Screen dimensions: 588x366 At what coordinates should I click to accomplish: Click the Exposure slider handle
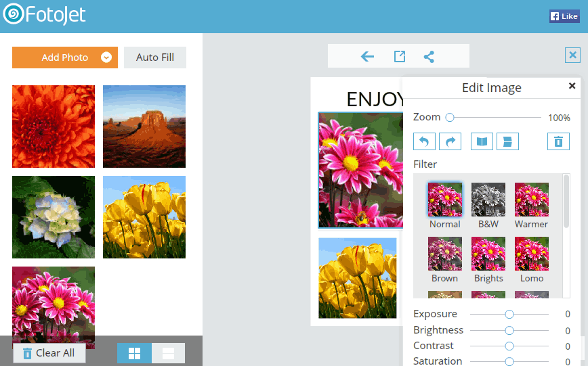pyautogui.click(x=509, y=314)
